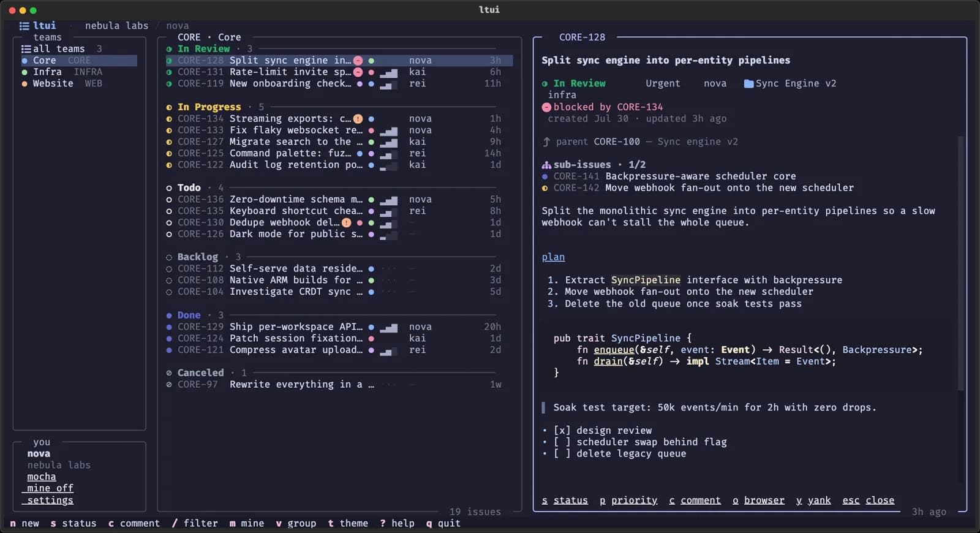The width and height of the screenshot is (980, 533).
Task: Select status in the bottom bar
Action: [x=73, y=524]
